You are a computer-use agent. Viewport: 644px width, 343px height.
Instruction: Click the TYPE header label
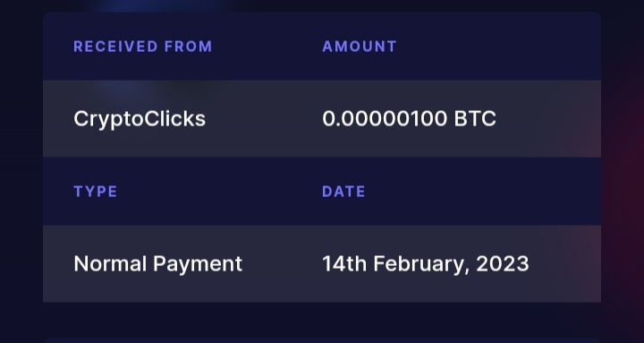[96, 192]
